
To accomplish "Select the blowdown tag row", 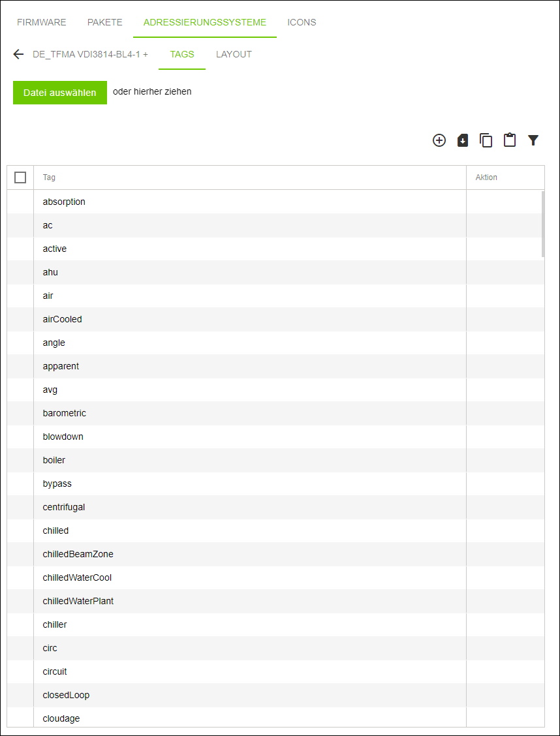I will click(x=275, y=437).
